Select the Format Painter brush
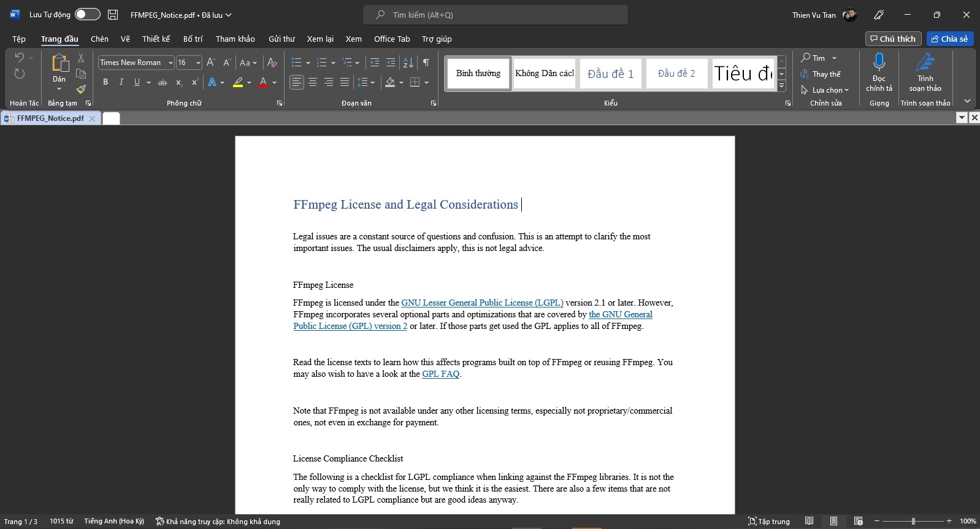 [x=81, y=90]
